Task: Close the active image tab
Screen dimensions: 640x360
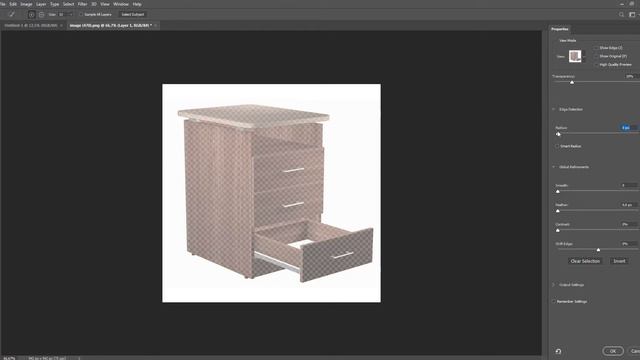Action: tap(156, 25)
